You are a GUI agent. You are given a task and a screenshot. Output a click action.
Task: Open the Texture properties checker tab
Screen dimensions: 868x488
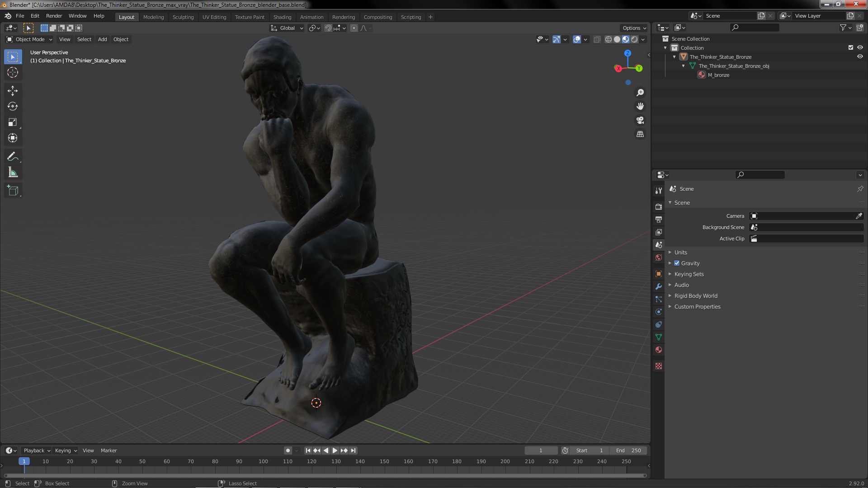tap(659, 366)
